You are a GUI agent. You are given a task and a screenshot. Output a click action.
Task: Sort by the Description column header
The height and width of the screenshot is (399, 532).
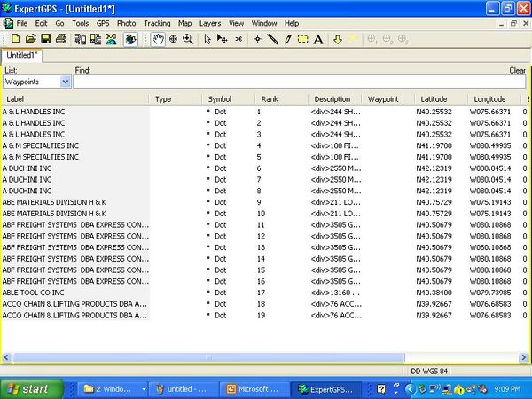point(334,99)
